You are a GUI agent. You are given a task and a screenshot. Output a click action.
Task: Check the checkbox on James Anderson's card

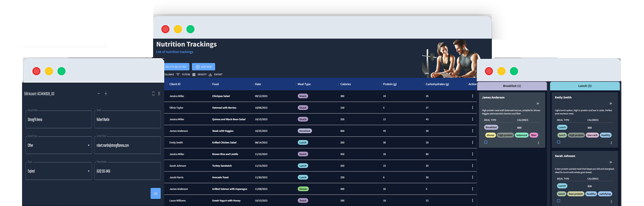(486, 142)
